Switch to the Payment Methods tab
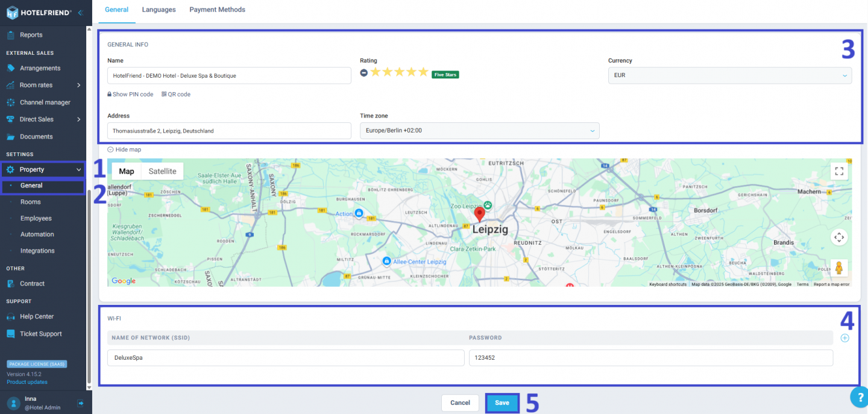This screenshot has width=868, height=414. (x=217, y=10)
